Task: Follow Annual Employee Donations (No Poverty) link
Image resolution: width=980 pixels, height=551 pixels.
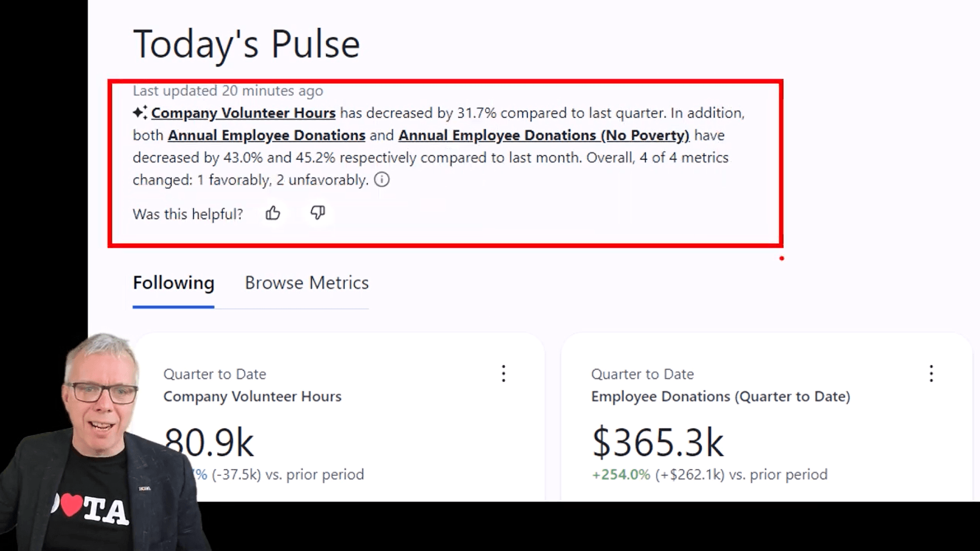Action: [x=544, y=135]
